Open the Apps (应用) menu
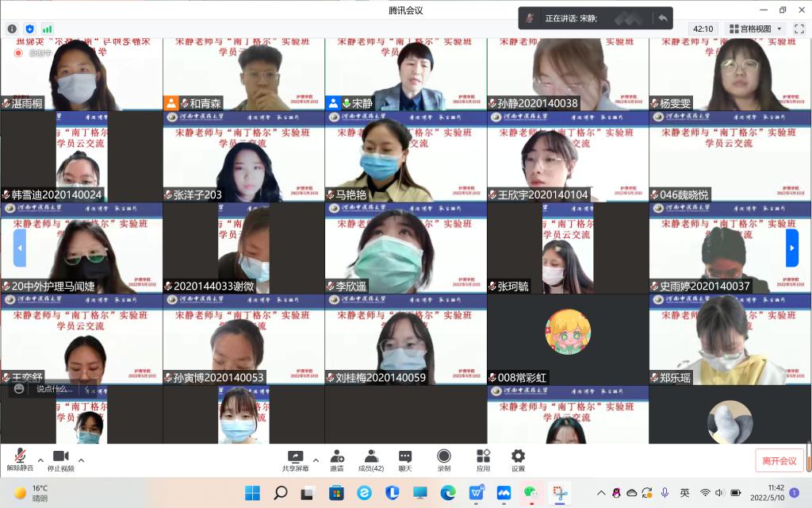The width and height of the screenshot is (812, 508). pyautogui.click(x=483, y=460)
